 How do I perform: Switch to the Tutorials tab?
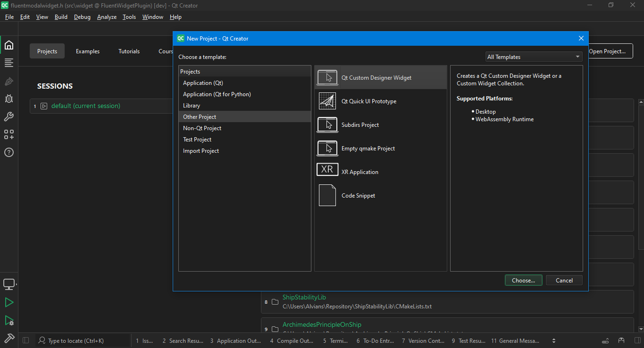tap(129, 51)
